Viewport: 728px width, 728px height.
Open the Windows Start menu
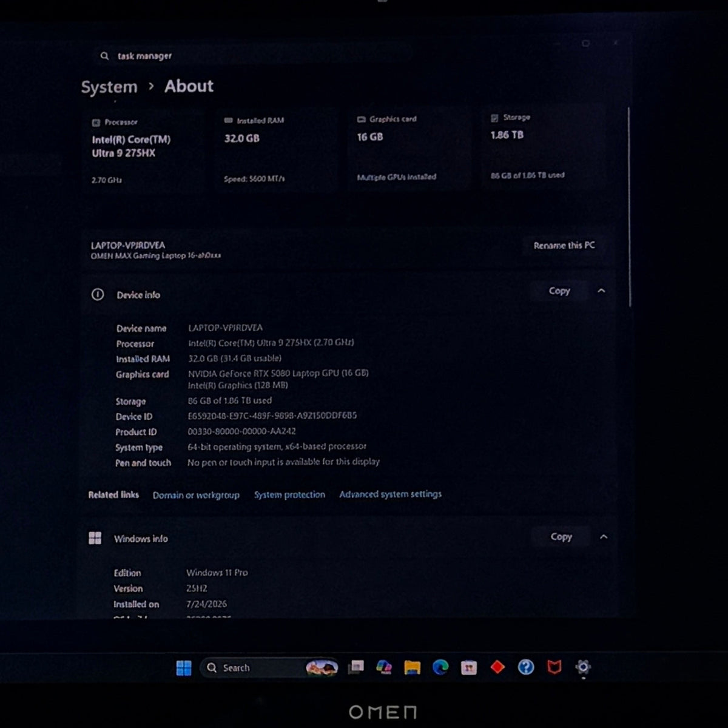click(184, 668)
